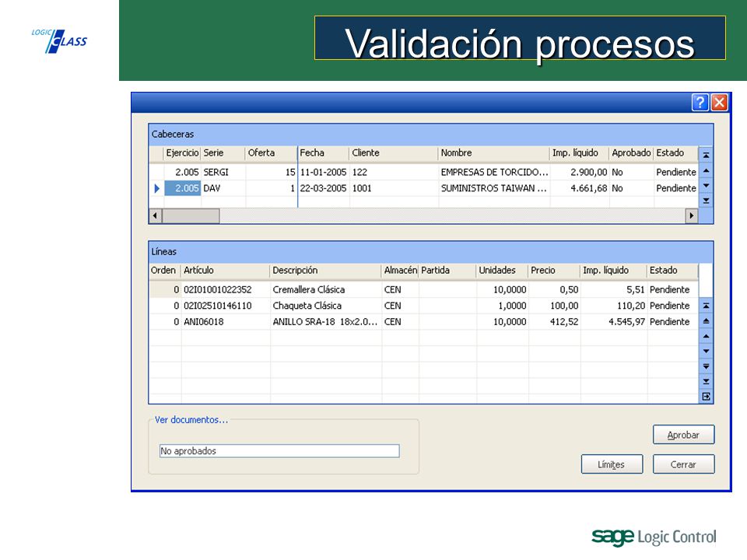Screen dimensions: 747x560
Task: Click the Cliente column header
Action: pos(394,153)
